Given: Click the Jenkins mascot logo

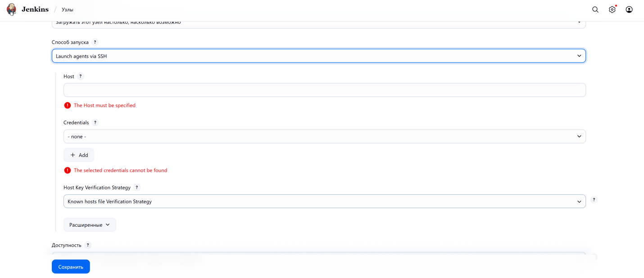Looking at the screenshot, I should tap(11, 9).
